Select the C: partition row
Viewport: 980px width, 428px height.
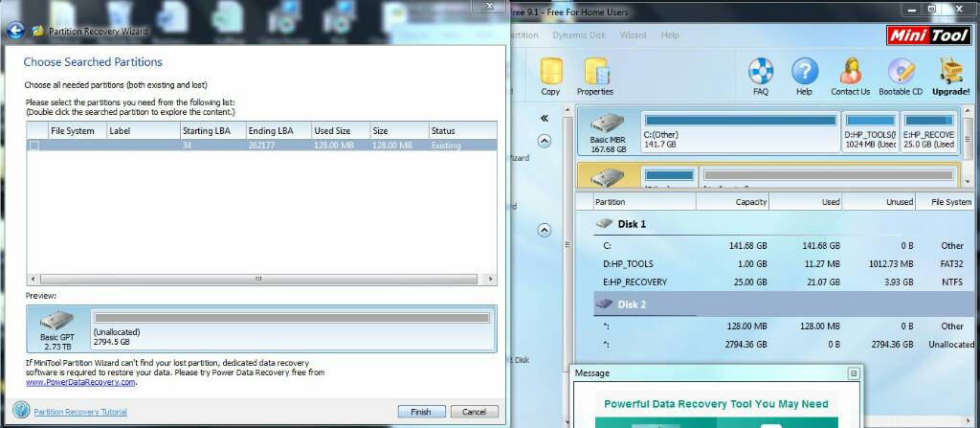tap(785, 246)
